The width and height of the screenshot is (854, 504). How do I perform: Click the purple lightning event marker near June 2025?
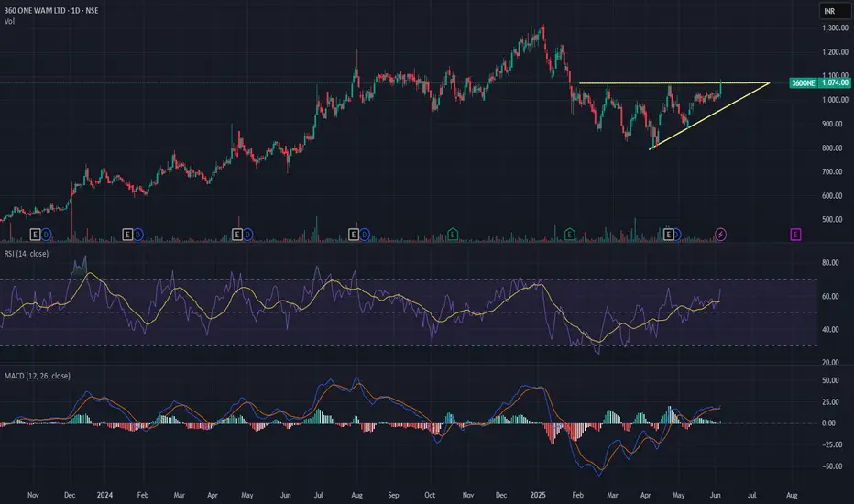(x=720, y=235)
